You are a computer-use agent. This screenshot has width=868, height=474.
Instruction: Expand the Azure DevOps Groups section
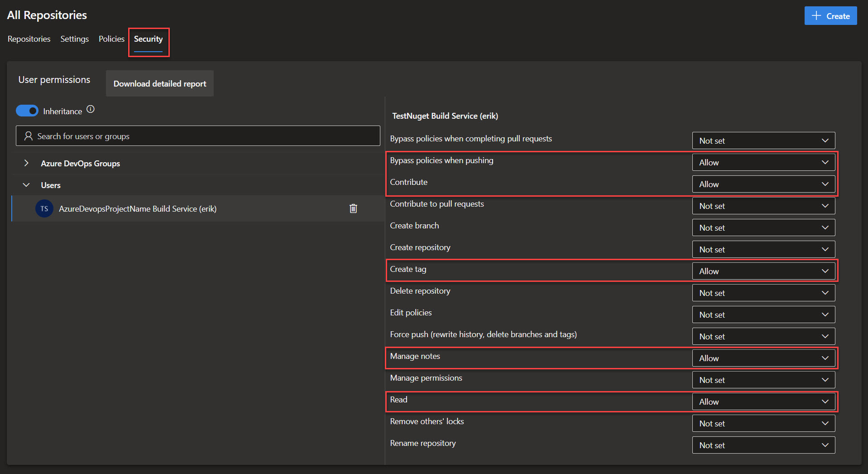[x=26, y=163]
